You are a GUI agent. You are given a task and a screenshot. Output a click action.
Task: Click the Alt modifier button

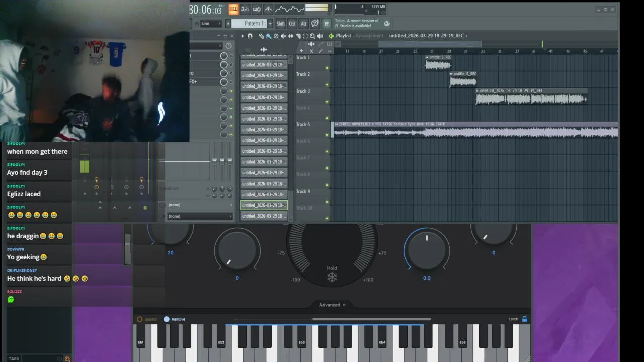pos(303,23)
